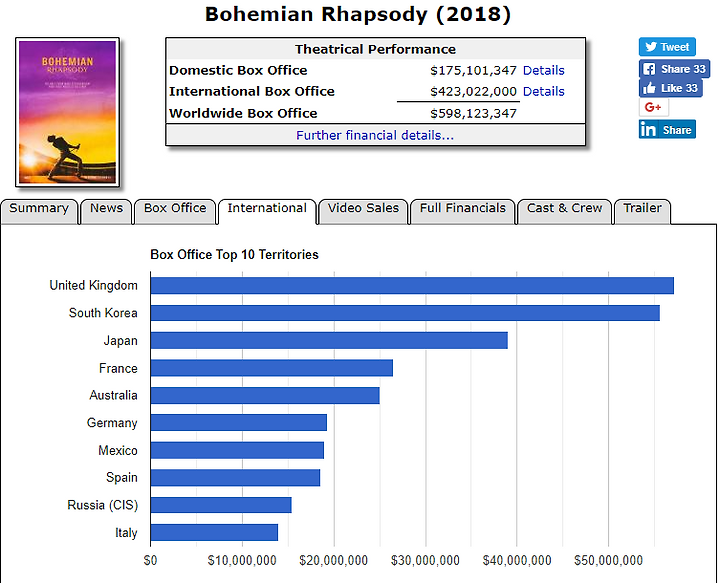Viewport: 720px width, 583px height.
Task: Open the Video Sales tab
Action: pyautogui.click(x=363, y=209)
